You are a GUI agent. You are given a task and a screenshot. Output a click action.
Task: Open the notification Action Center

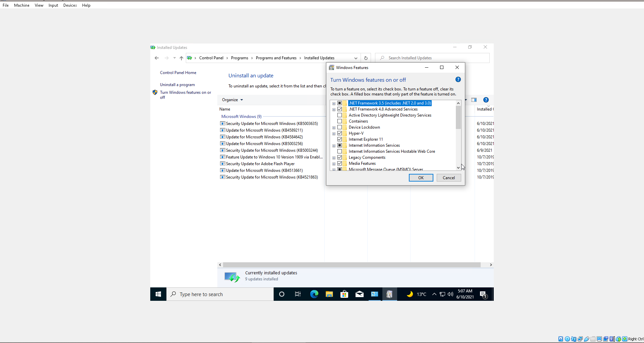483,294
